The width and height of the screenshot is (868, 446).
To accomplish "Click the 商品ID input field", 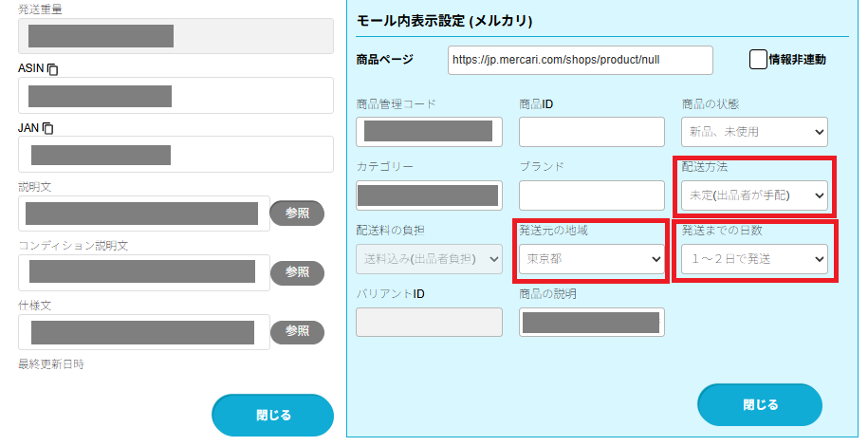I will point(591,132).
